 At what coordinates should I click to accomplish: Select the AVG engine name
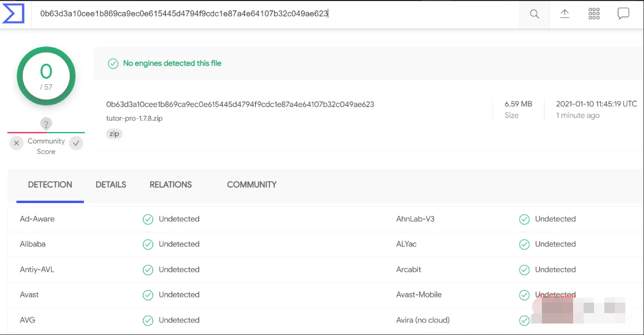[x=28, y=320]
